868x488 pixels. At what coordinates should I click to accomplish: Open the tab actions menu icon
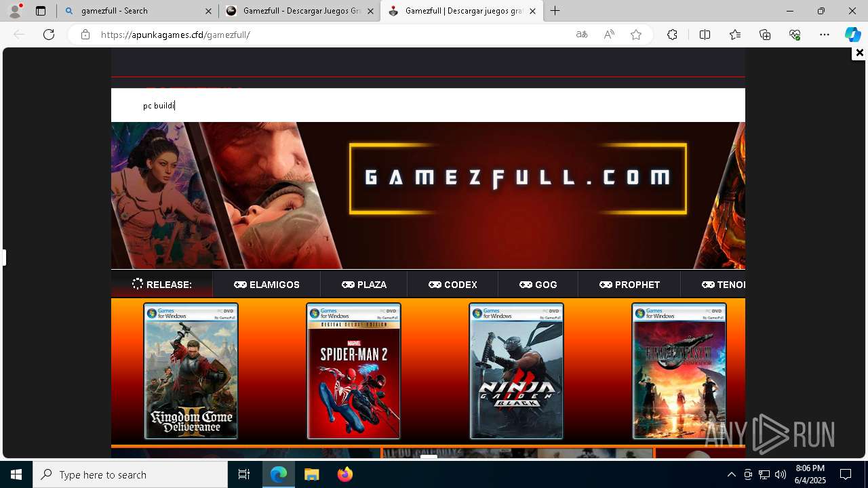41,11
